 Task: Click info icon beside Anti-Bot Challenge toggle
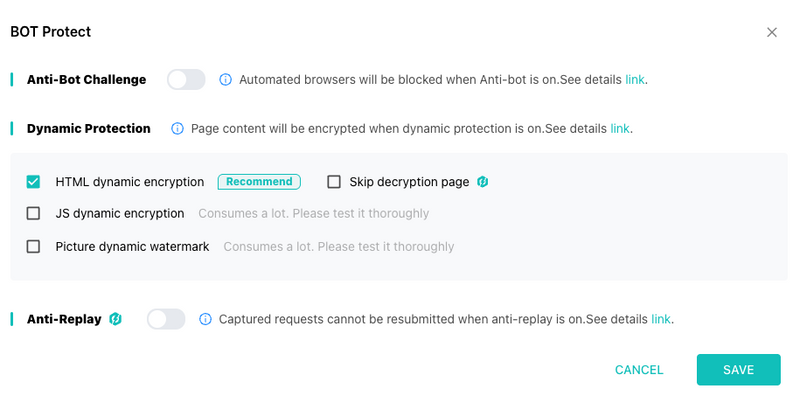226,80
